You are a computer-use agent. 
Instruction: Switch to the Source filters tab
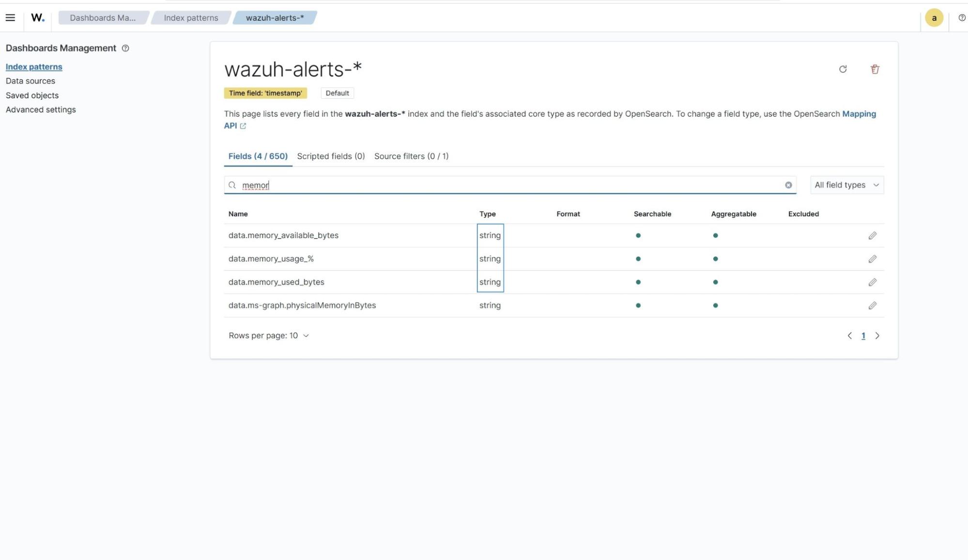click(411, 156)
